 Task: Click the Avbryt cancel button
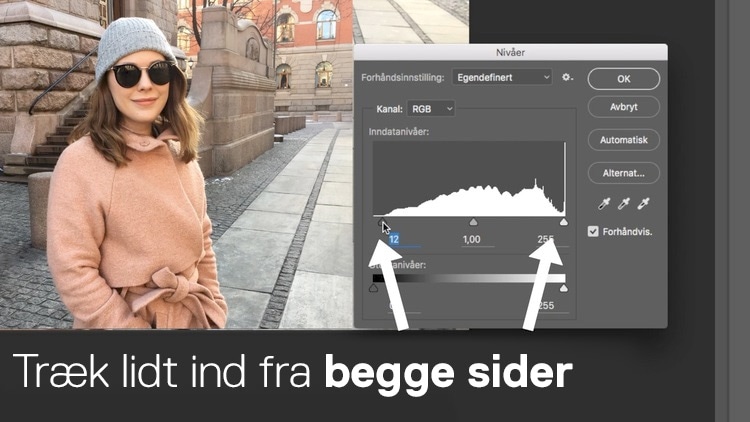point(623,106)
